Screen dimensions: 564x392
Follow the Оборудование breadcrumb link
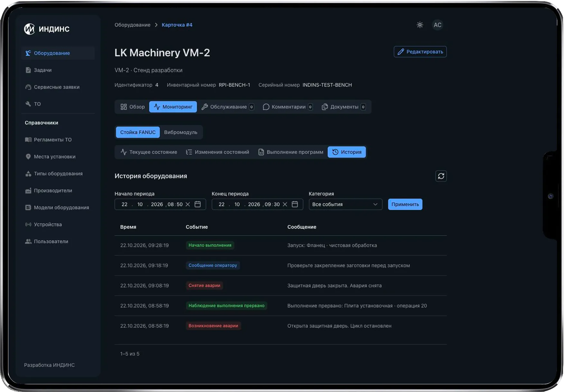(133, 25)
